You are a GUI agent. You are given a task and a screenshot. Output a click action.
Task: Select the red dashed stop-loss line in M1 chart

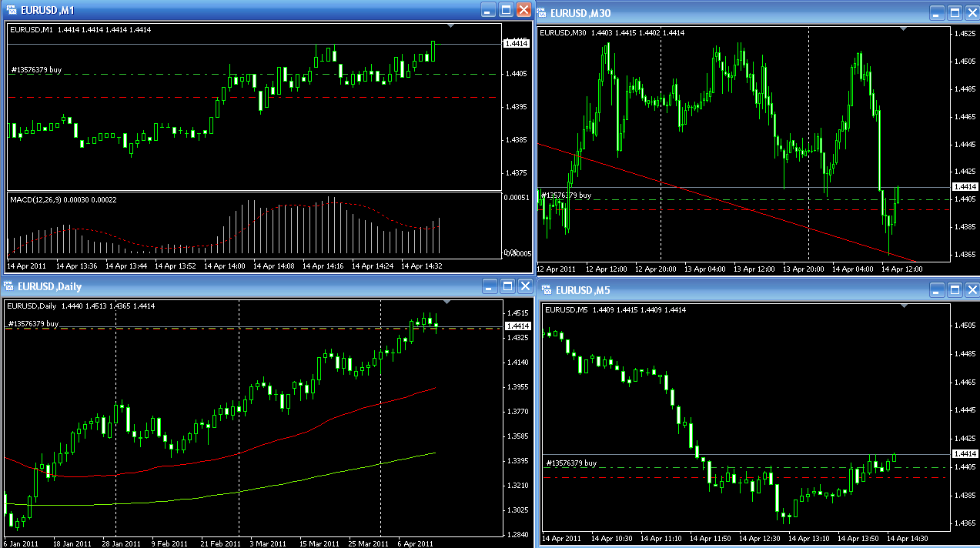point(254,97)
